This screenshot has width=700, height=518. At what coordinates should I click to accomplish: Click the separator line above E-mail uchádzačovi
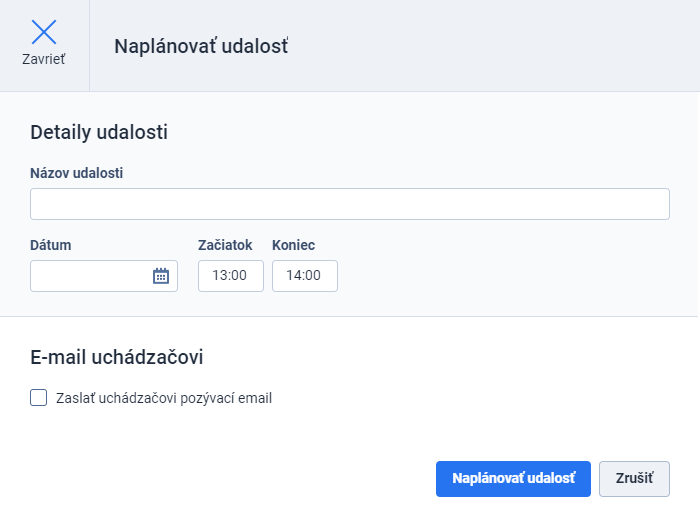(x=349, y=317)
